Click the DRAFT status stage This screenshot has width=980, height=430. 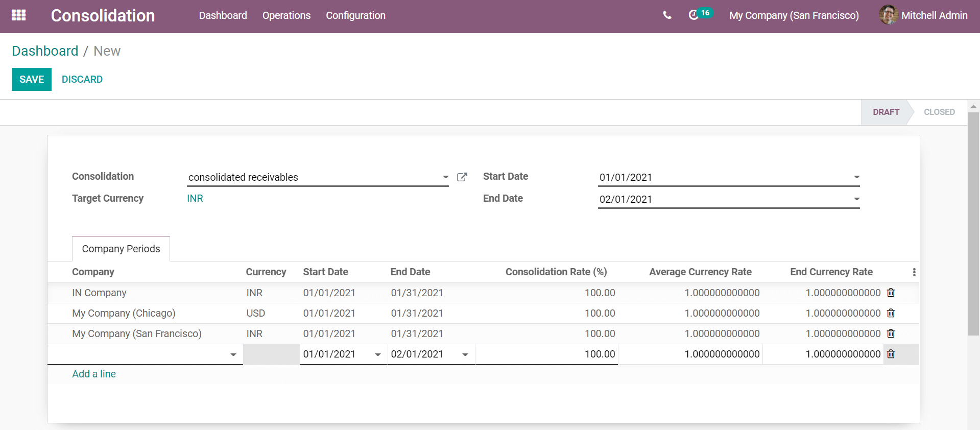(x=886, y=112)
